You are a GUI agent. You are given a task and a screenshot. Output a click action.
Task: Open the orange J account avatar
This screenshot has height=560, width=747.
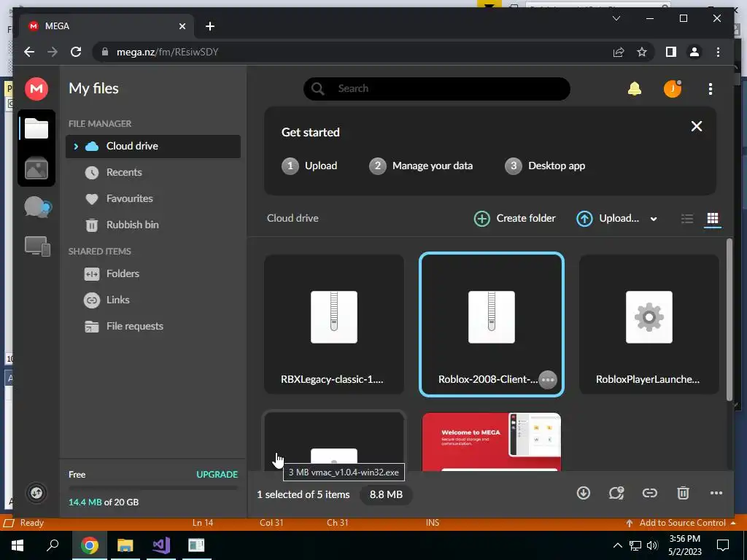pyautogui.click(x=672, y=88)
